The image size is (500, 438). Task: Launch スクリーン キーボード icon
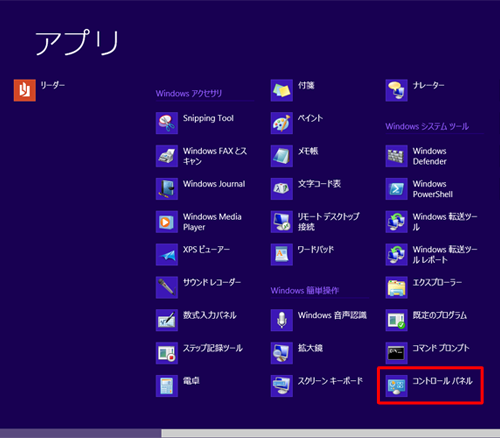tap(282, 386)
